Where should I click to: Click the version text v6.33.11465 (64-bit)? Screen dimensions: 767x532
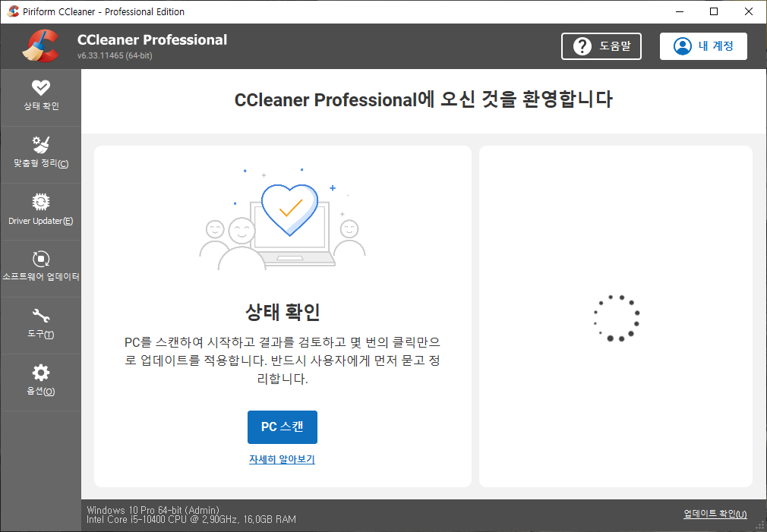click(x=115, y=55)
